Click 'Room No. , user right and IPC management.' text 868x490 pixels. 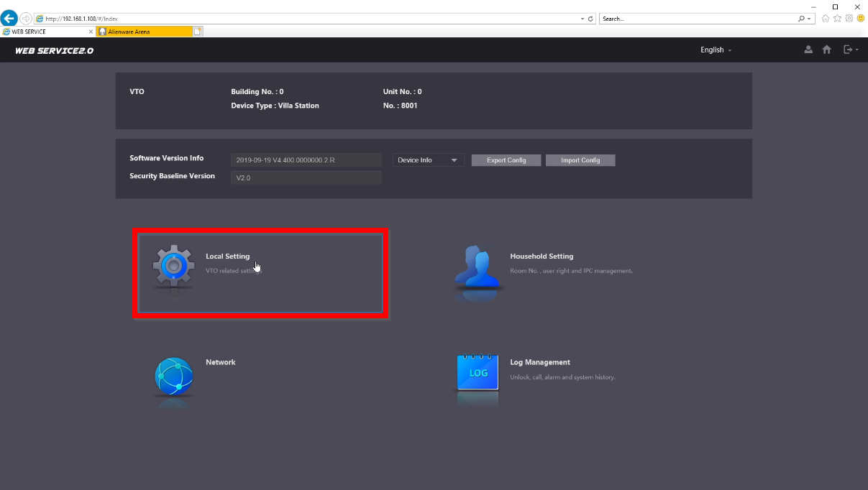tap(572, 271)
